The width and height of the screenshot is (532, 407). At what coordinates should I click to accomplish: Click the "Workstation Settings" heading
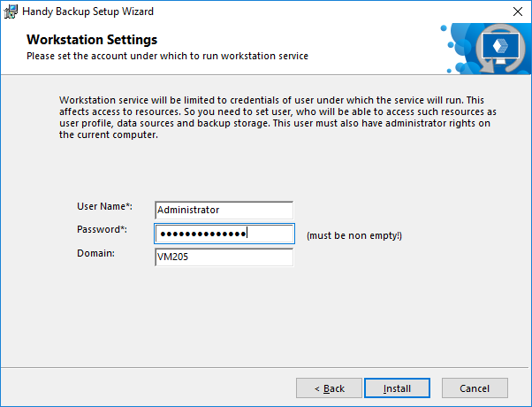pyautogui.click(x=92, y=40)
